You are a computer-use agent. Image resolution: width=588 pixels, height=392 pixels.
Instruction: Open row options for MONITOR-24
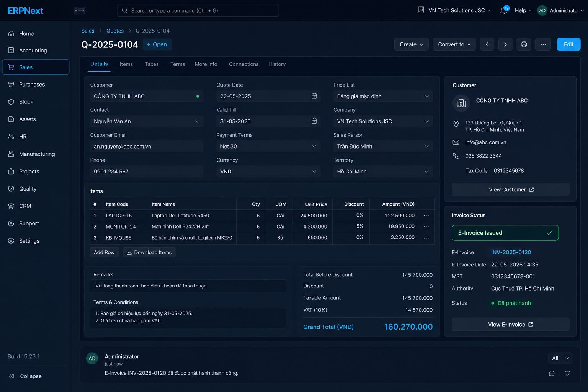[x=426, y=227]
